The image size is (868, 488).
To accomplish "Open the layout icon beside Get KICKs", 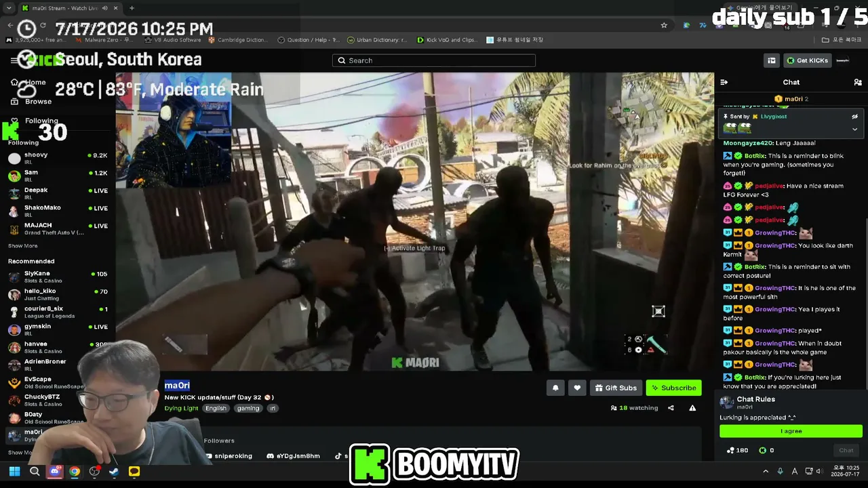I will [771, 60].
